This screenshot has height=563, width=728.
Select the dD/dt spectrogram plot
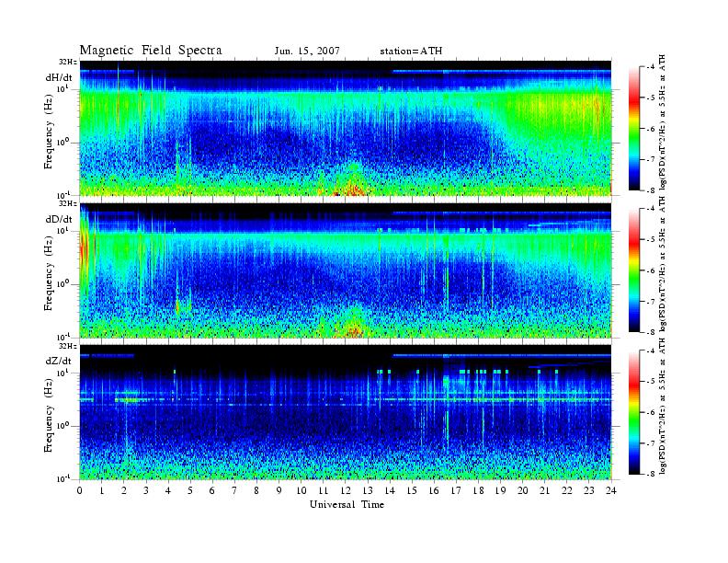(346, 270)
